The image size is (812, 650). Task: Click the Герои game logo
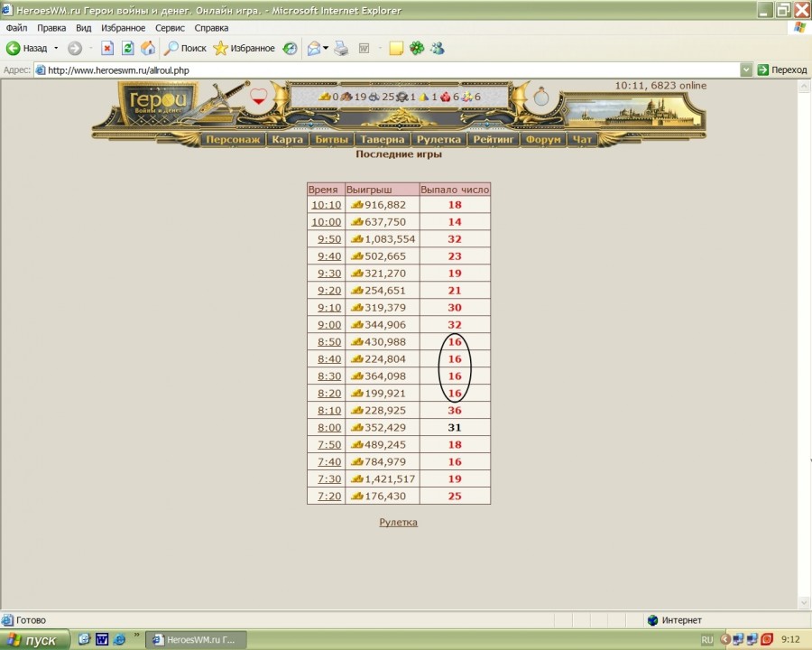pos(156,103)
